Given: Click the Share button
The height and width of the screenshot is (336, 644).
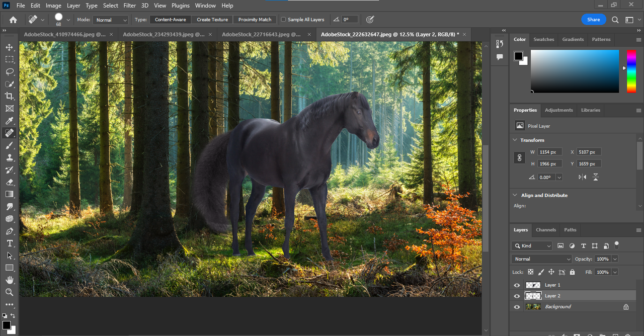Looking at the screenshot, I should point(594,20).
